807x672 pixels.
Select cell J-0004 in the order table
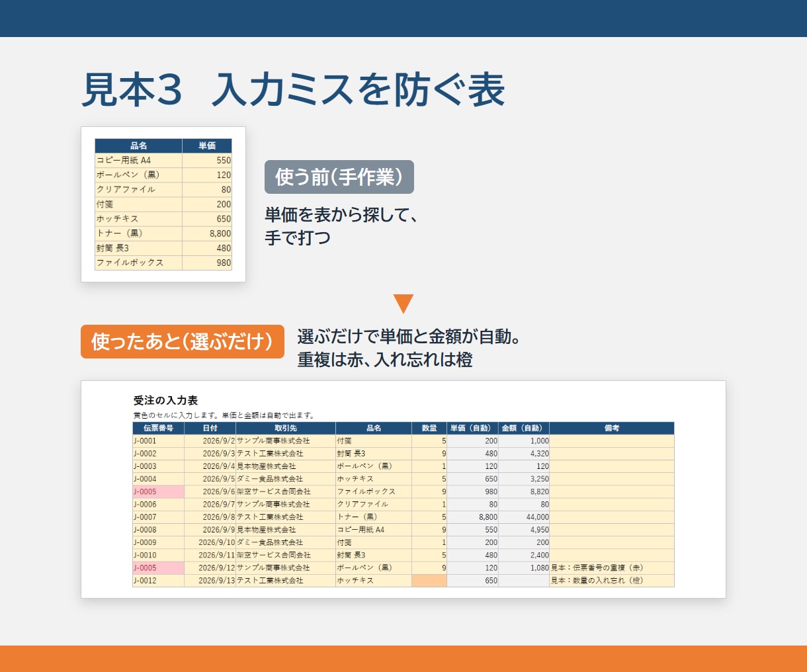[x=158, y=479]
